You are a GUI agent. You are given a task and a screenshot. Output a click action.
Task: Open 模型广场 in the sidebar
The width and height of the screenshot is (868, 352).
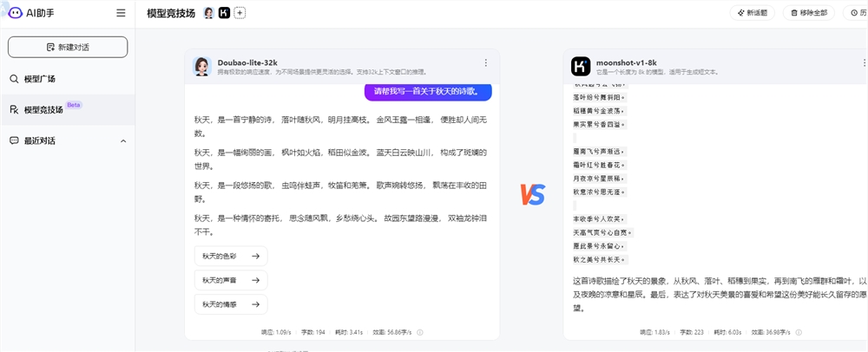[39, 79]
